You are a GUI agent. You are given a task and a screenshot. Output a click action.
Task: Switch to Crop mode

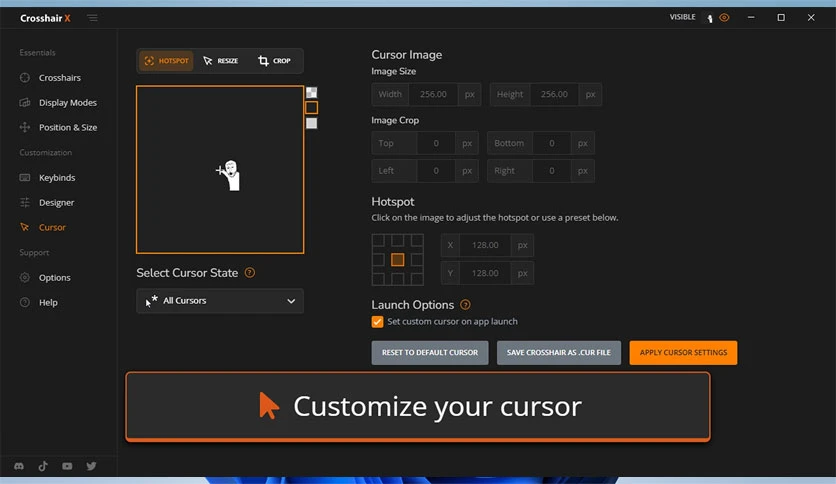(274, 61)
